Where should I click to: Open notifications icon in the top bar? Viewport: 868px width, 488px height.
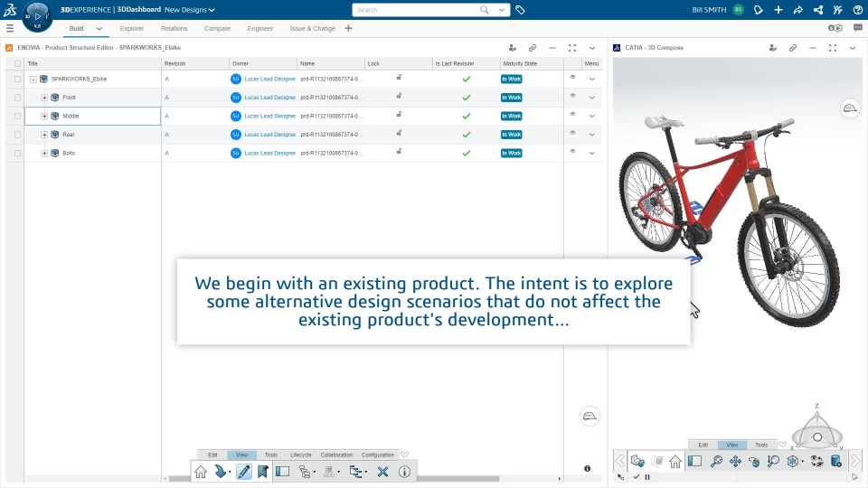click(x=759, y=10)
